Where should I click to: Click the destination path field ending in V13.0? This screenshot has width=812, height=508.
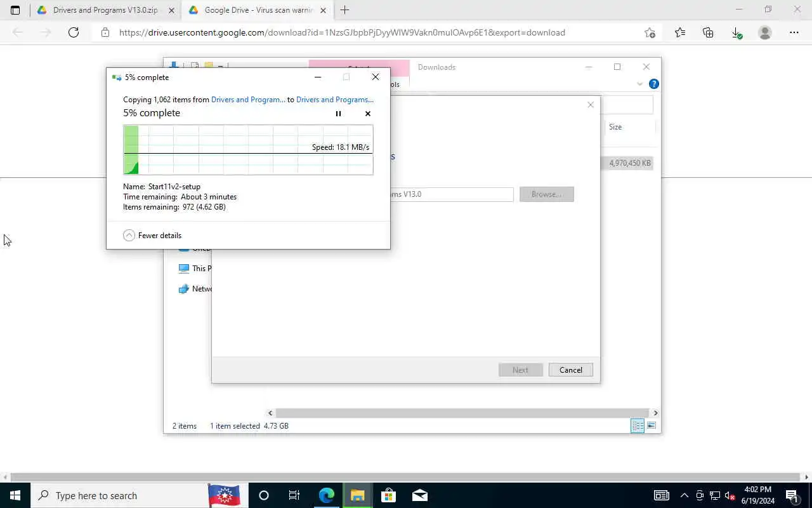452,194
